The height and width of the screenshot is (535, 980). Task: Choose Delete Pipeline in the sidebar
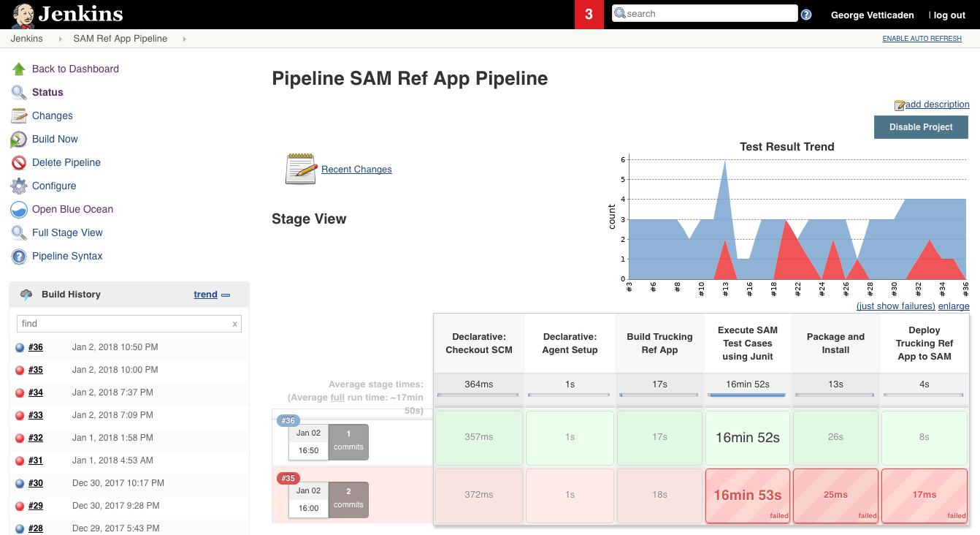click(x=66, y=162)
